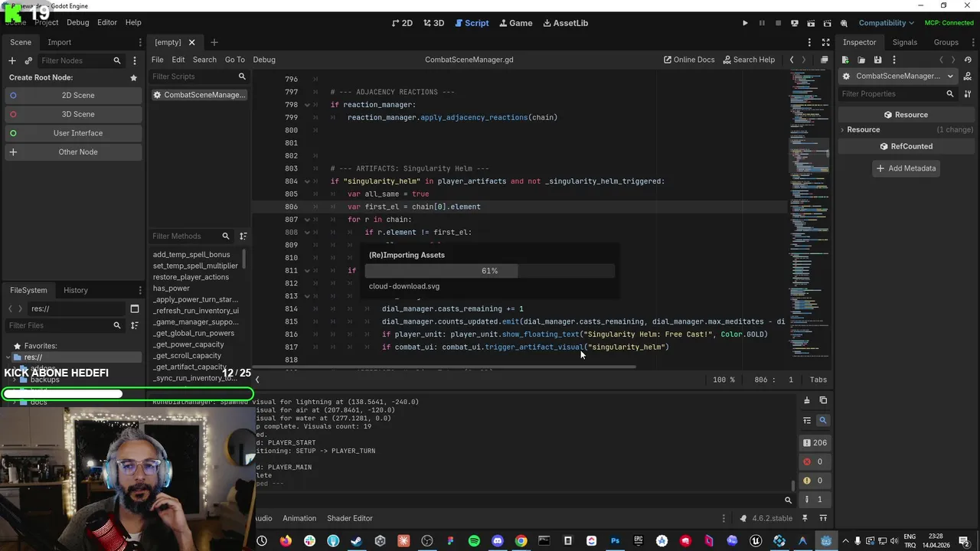The height and width of the screenshot is (551, 980).
Task: Collapse duplicate messages in output
Action: (x=806, y=420)
